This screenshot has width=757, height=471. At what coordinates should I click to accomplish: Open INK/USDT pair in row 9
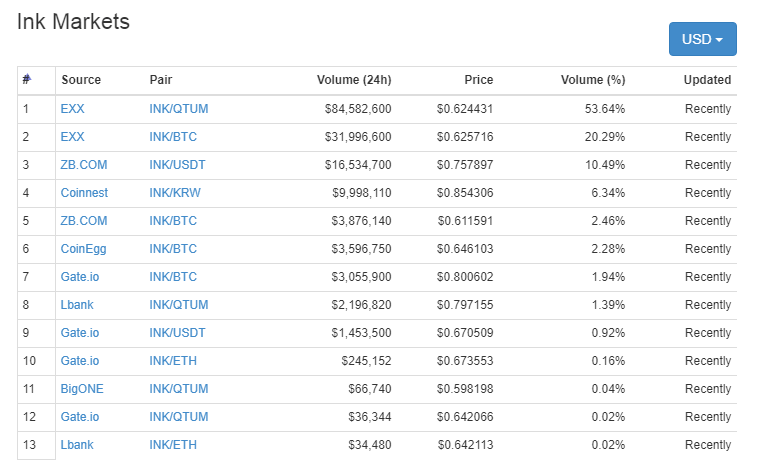pyautogui.click(x=177, y=332)
